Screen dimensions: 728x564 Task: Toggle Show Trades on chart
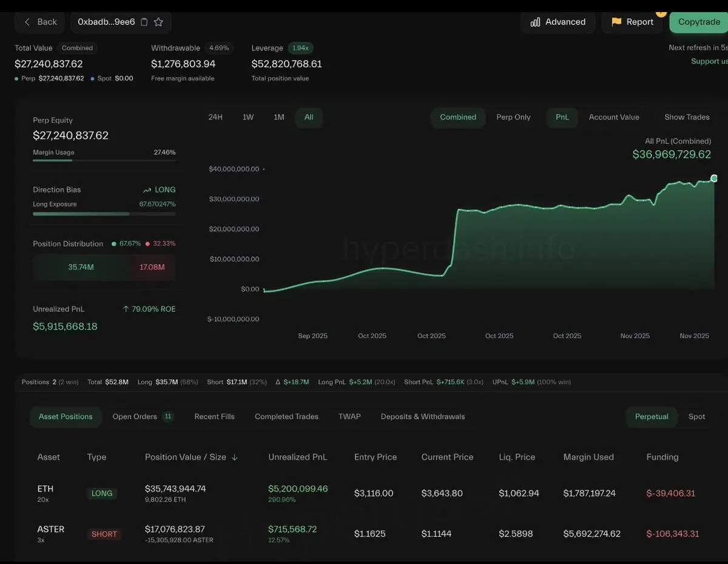pos(687,117)
